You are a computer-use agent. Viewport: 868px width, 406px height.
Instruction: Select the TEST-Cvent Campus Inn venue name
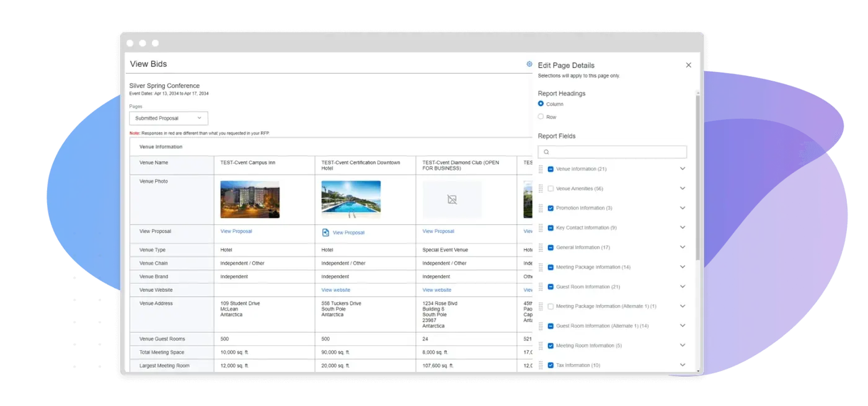pyautogui.click(x=248, y=162)
